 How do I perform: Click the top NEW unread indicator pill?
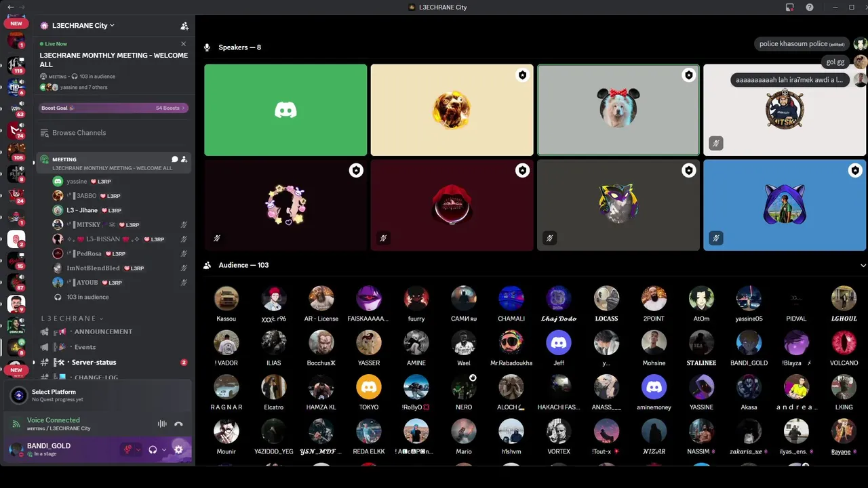pos(16,24)
